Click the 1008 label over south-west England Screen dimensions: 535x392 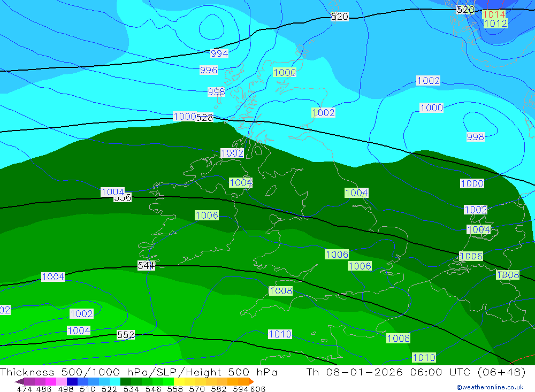pos(280,291)
